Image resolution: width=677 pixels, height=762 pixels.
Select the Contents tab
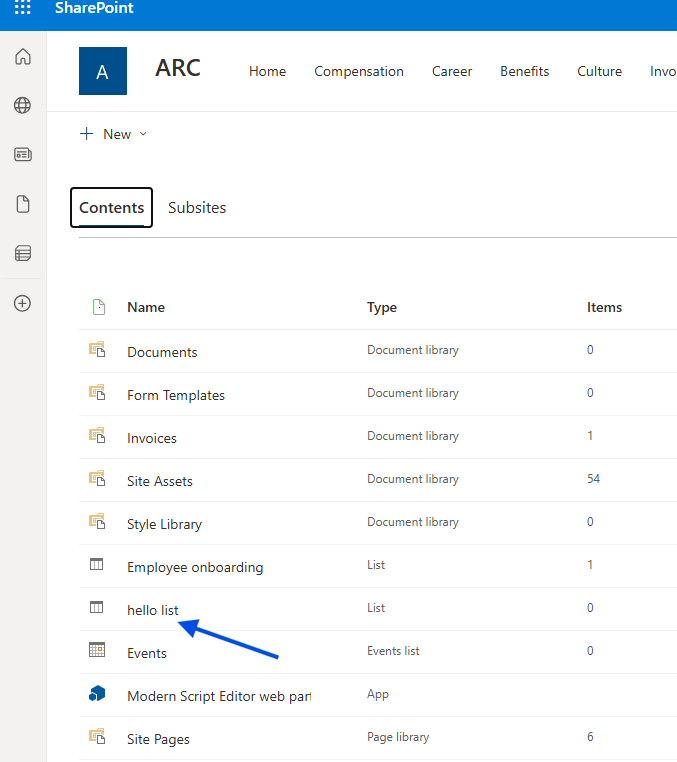[111, 208]
